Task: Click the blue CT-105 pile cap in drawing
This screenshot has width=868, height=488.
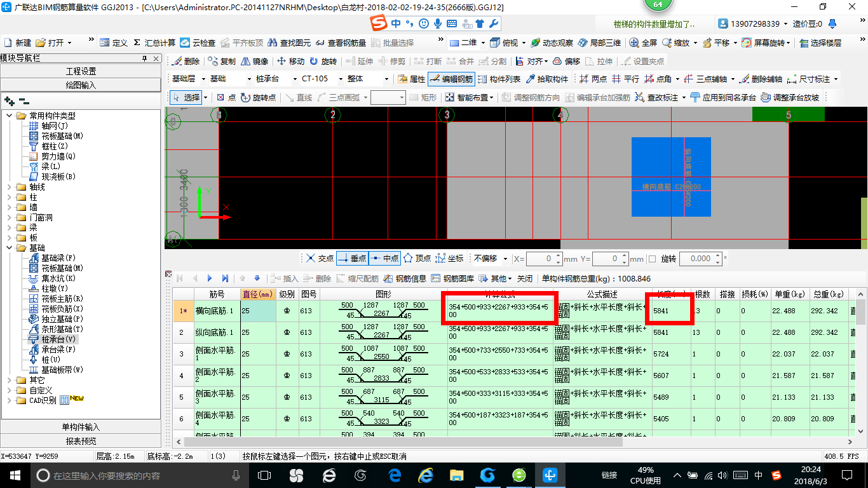Action: point(670,177)
